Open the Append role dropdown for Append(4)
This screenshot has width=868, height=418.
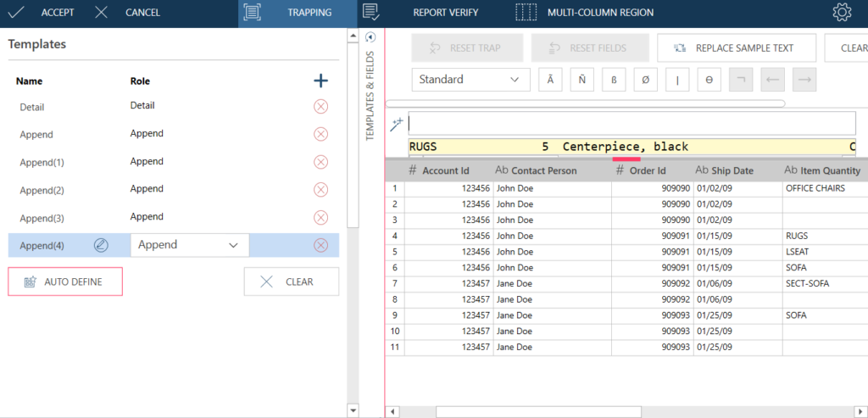(x=189, y=245)
